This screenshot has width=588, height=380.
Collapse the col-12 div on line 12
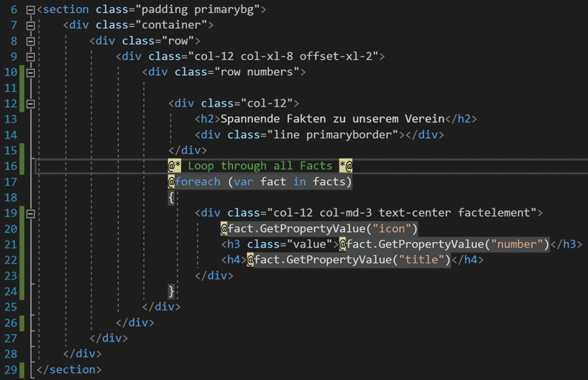31,103
